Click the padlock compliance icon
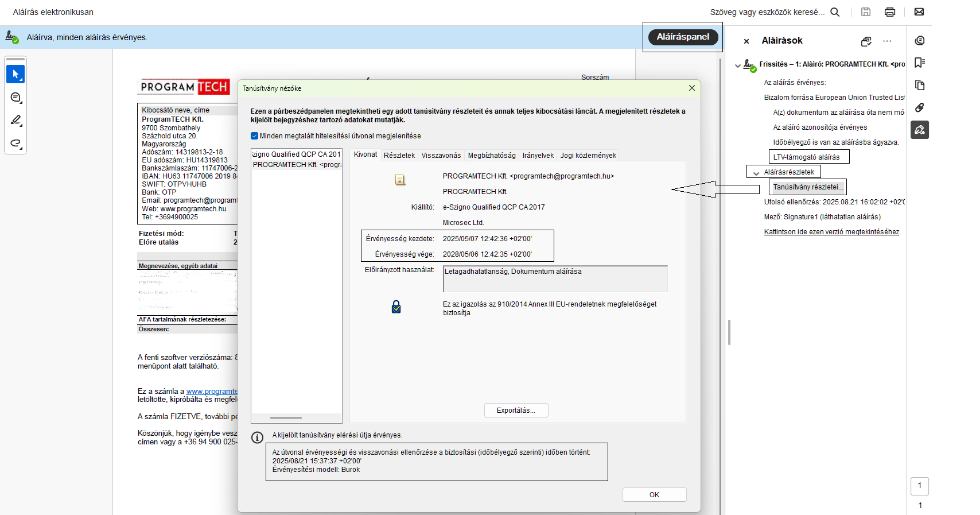This screenshot has height=515, width=980. (396, 307)
